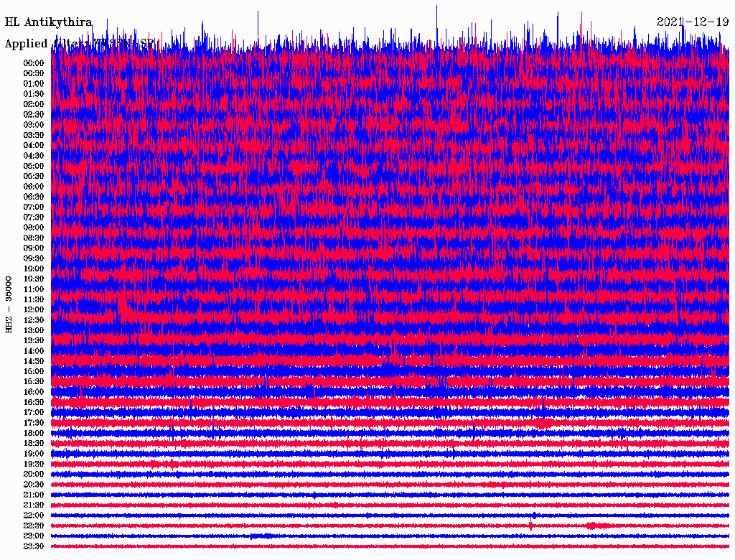This screenshot has height=560, width=735.
Task: Pick the 01:30 trace label
Action: click(34, 94)
